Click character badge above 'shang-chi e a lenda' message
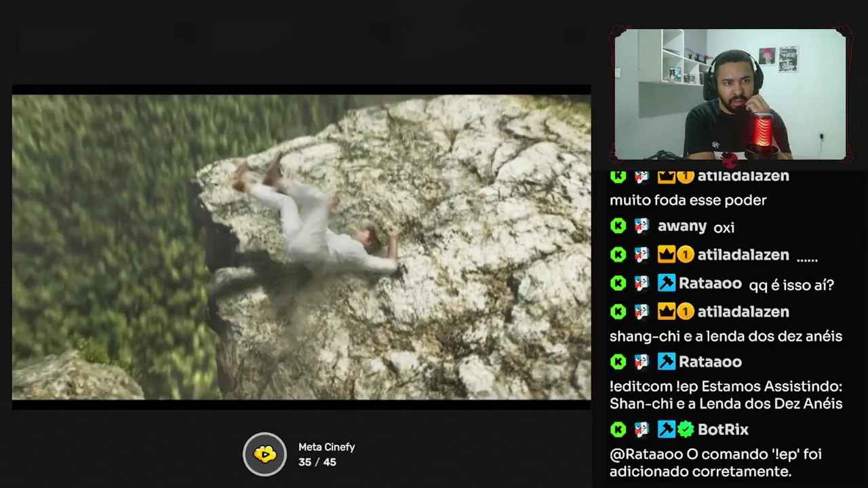 click(642, 312)
